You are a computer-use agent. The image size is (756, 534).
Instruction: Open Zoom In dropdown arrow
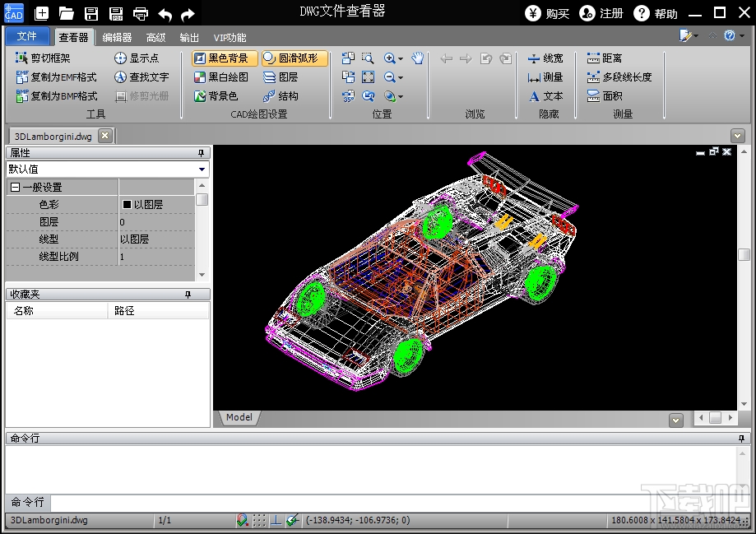tap(400, 59)
